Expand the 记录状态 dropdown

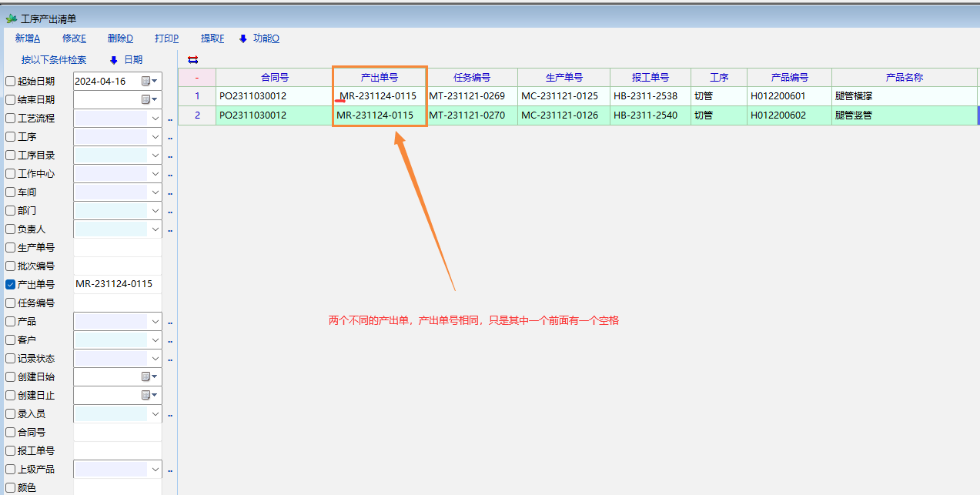tap(155, 358)
